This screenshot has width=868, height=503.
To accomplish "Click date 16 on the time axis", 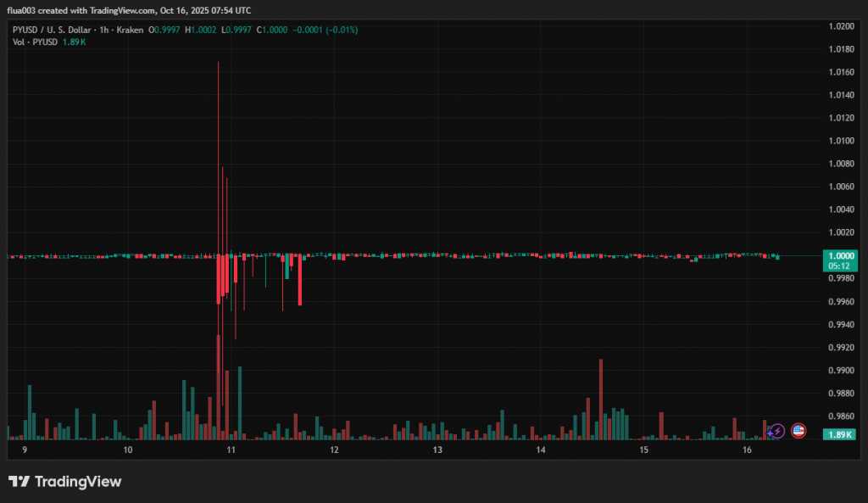I will [747, 450].
